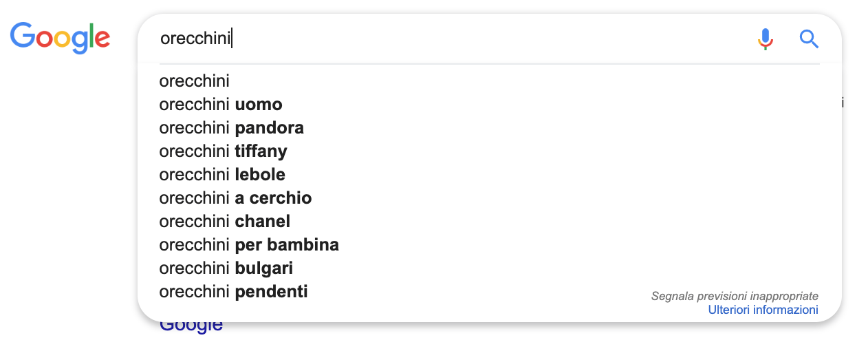Click the Google logo
The width and height of the screenshot is (868, 340).
click(x=60, y=38)
